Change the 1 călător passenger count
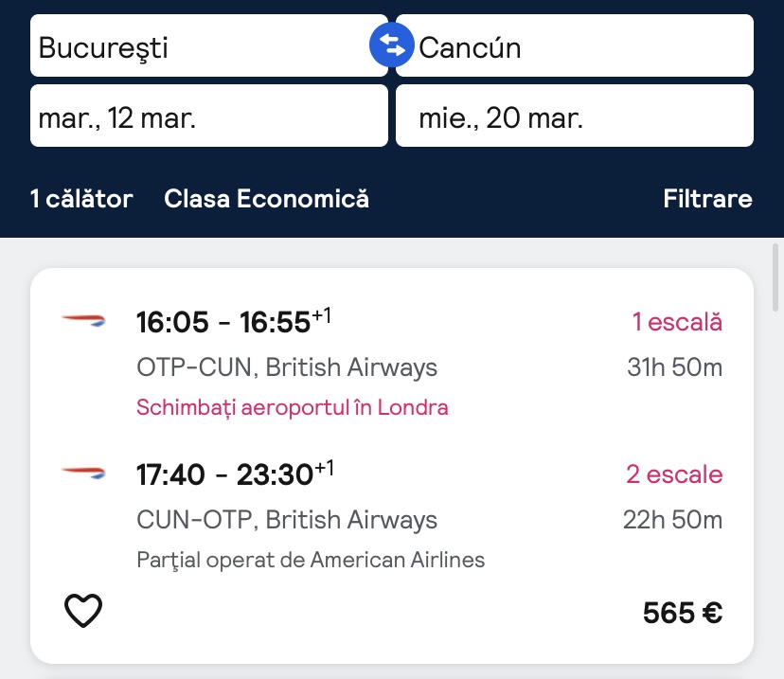784x679 pixels. click(81, 199)
